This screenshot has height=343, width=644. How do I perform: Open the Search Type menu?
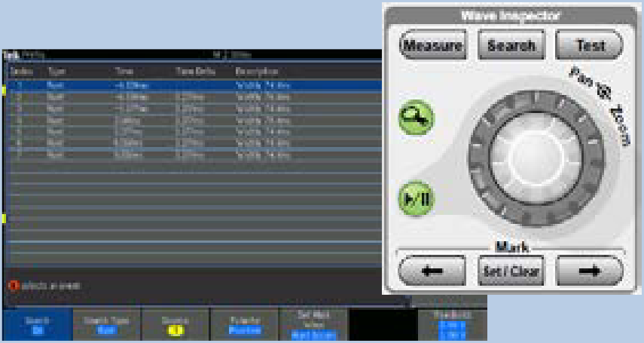(x=105, y=325)
